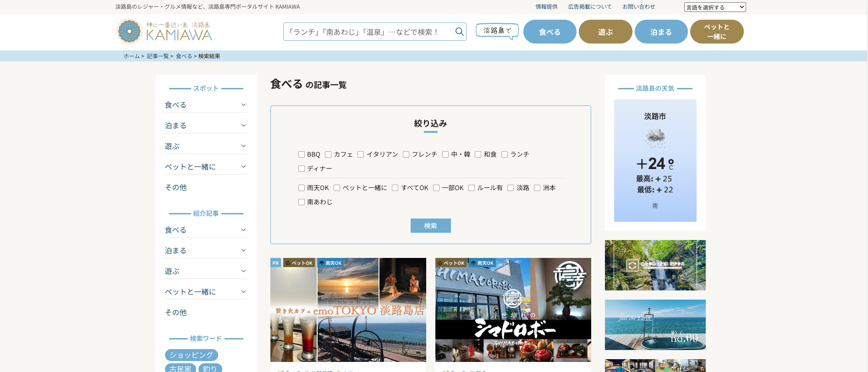This screenshot has width=868, height=372.
Task: Click その他 under 紹介記事
Action: point(176,312)
